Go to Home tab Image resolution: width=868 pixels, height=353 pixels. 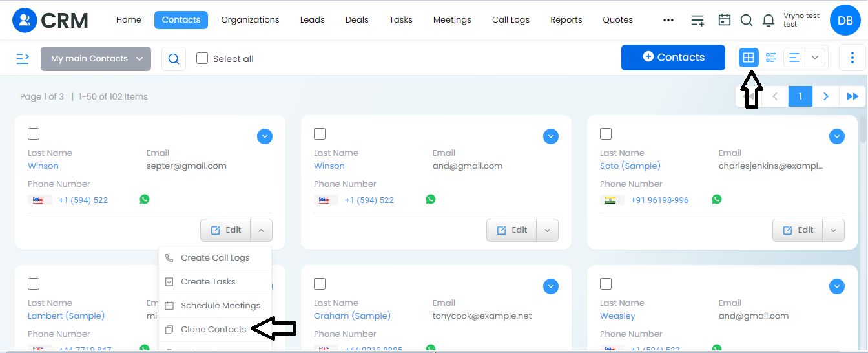(x=129, y=20)
